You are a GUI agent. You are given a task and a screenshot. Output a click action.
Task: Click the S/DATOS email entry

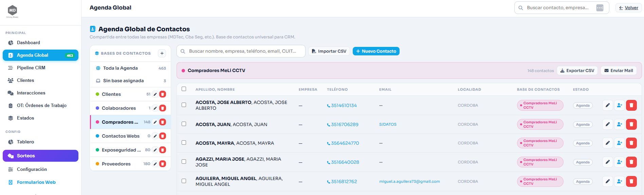tap(388, 124)
